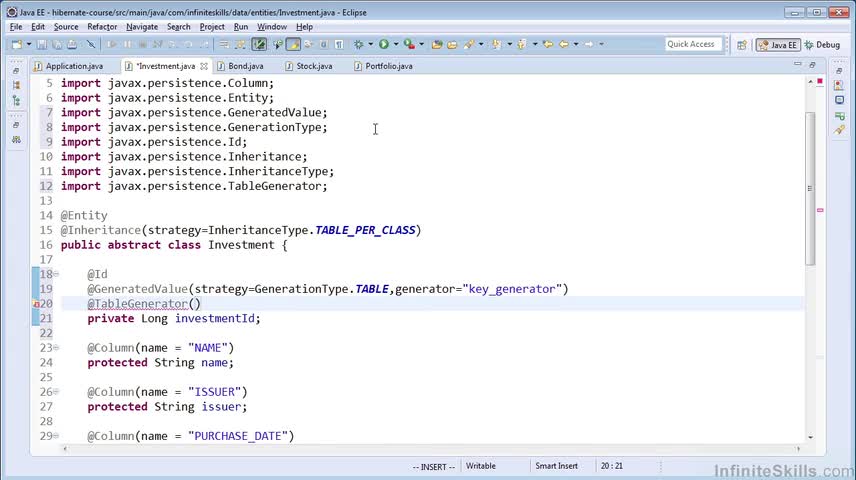Click the Debug bug icon in toolbar
This screenshot has width=856, height=480.
click(x=359, y=44)
